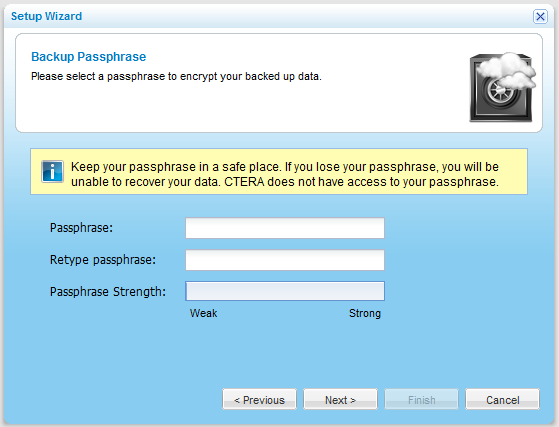
Task: Click the Backup Passphrase heading
Action: (x=88, y=57)
